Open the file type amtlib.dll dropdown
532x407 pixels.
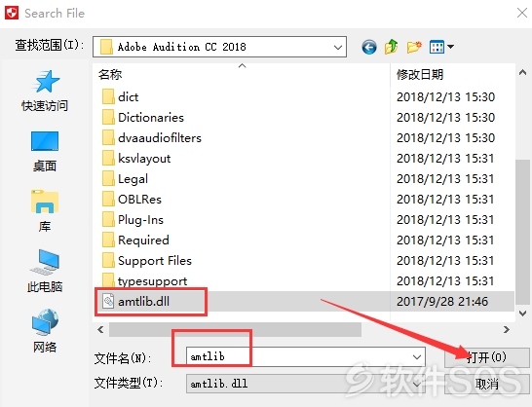pos(306,384)
